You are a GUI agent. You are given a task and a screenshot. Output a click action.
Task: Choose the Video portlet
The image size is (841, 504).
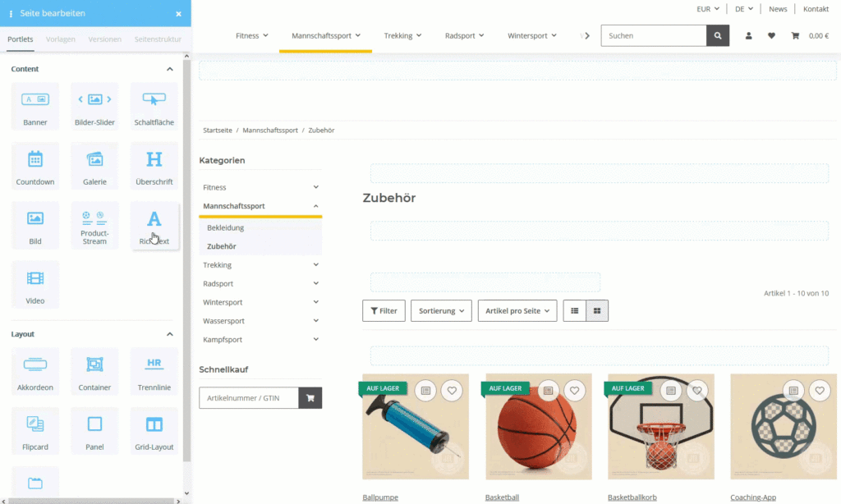coord(34,284)
